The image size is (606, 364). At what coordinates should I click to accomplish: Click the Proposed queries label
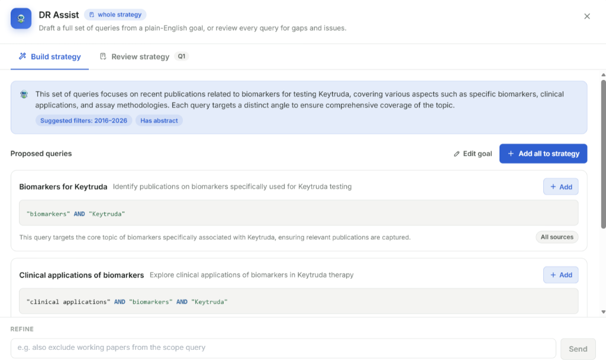[x=41, y=154]
